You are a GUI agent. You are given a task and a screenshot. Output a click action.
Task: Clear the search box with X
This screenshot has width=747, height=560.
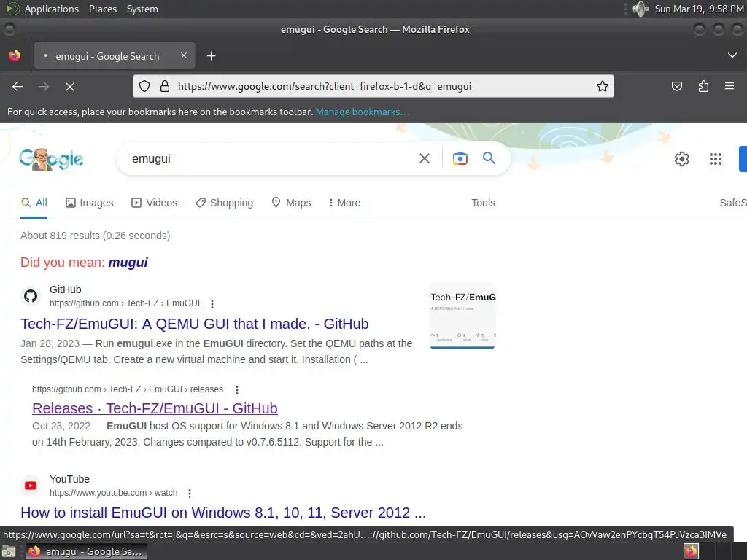click(x=425, y=158)
